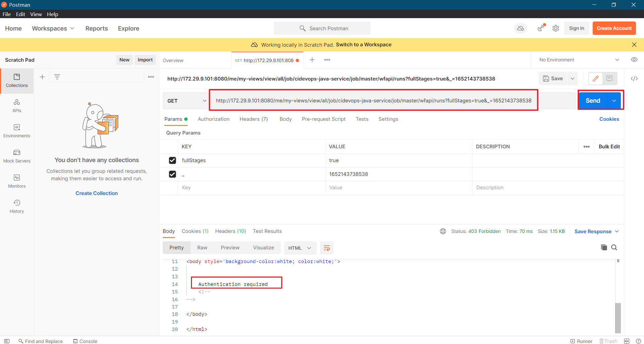This screenshot has width=644, height=344.
Task: Expand the Save Response dropdown
Action: pos(597,232)
